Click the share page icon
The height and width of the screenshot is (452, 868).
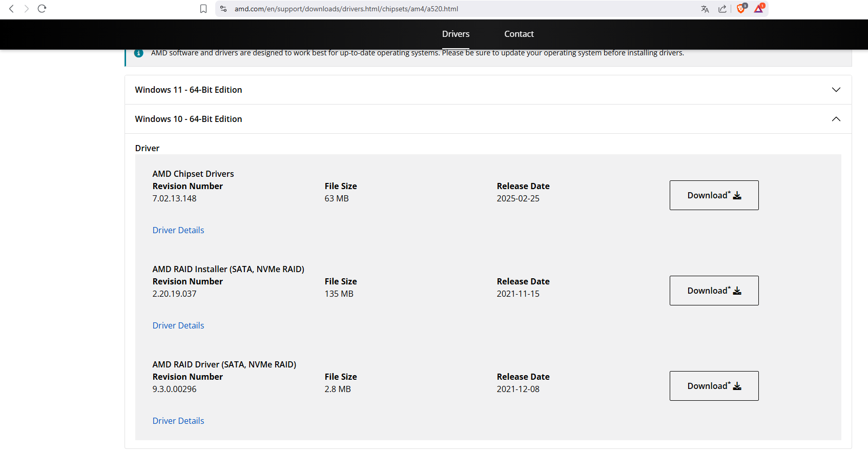(722, 9)
